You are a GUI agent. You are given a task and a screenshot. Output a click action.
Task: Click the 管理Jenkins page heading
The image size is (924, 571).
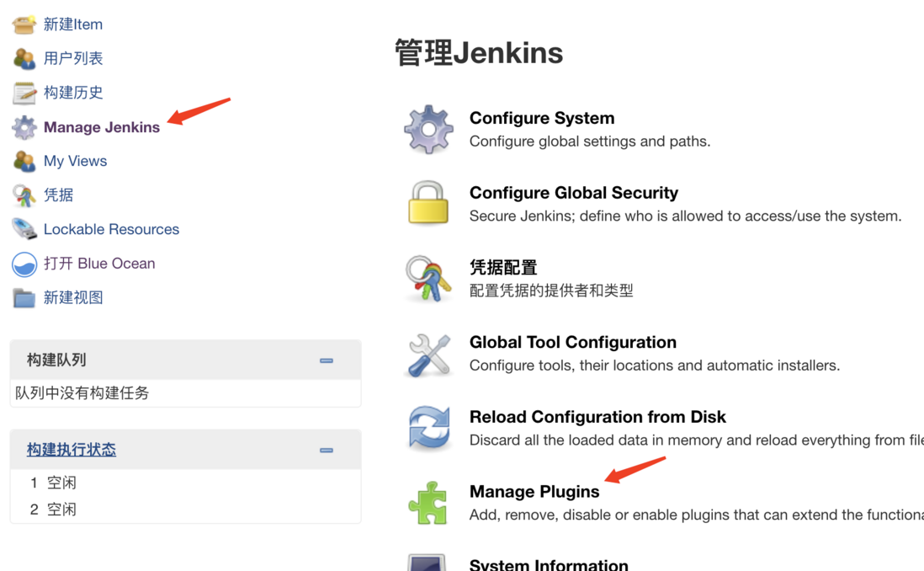[479, 52]
